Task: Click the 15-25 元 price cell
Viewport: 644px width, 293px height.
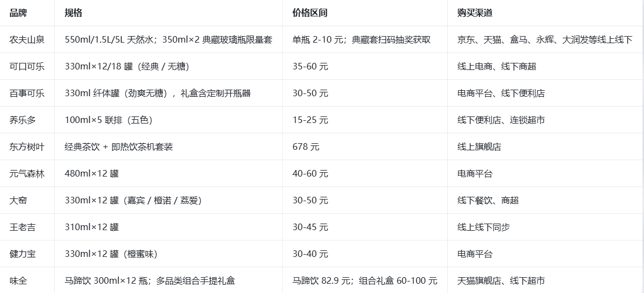Action: pyautogui.click(x=311, y=120)
